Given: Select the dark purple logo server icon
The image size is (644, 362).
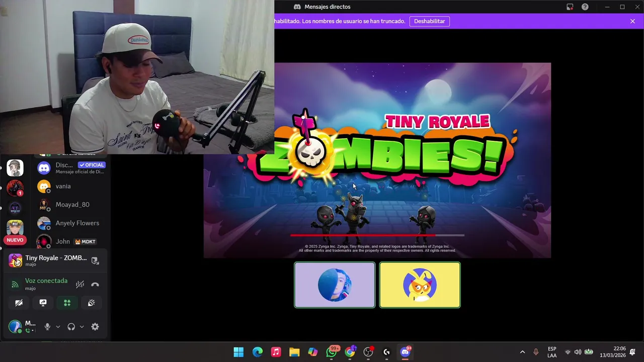Looking at the screenshot, I should [15, 208].
